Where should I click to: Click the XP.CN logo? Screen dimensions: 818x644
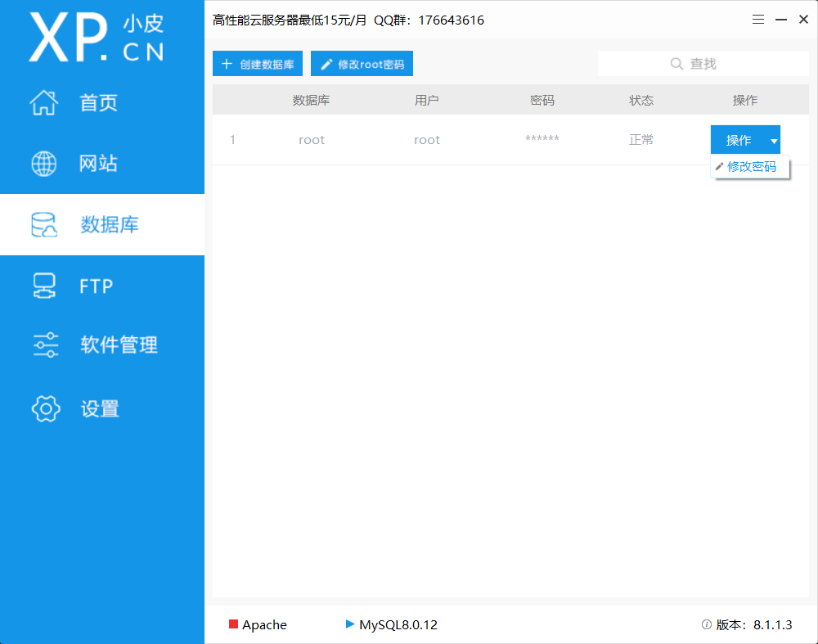[x=97, y=38]
